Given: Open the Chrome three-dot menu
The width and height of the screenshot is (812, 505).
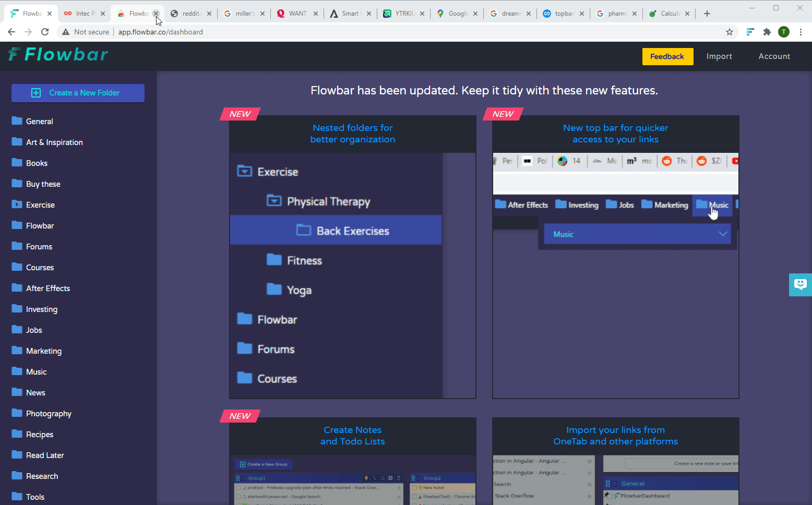Looking at the screenshot, I should point(801,32).
